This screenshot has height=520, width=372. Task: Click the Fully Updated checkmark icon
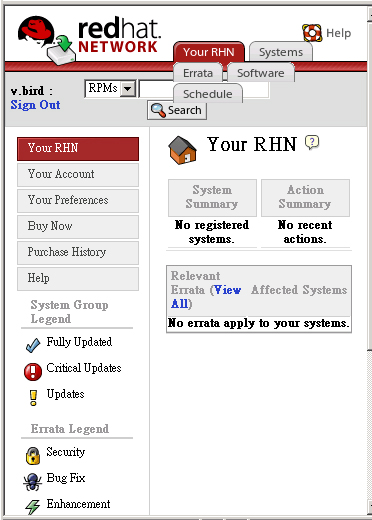click(33, 344)
